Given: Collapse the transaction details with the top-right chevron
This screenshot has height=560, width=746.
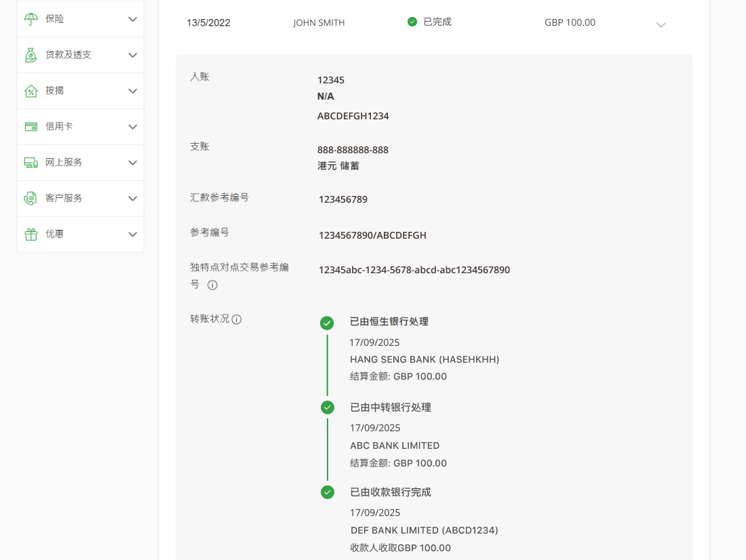Looking at the screenshot, I should (x=661, y=24).
